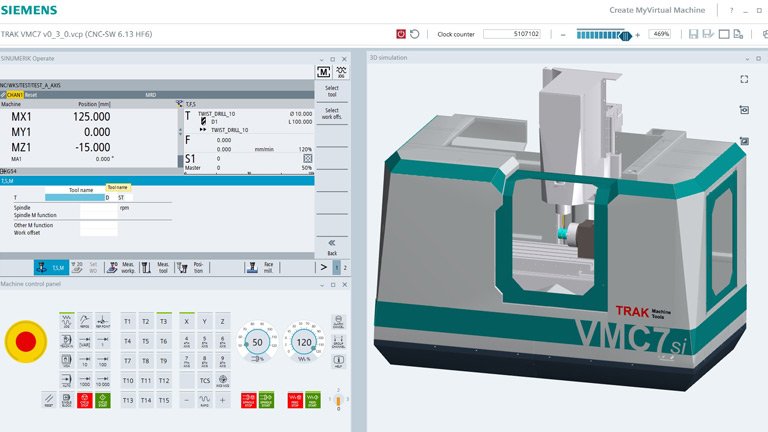Click the highlighted tool name T input field
The width and height of the screenshot is (768, 432).
pyautogui.click(x=74, y=197)
